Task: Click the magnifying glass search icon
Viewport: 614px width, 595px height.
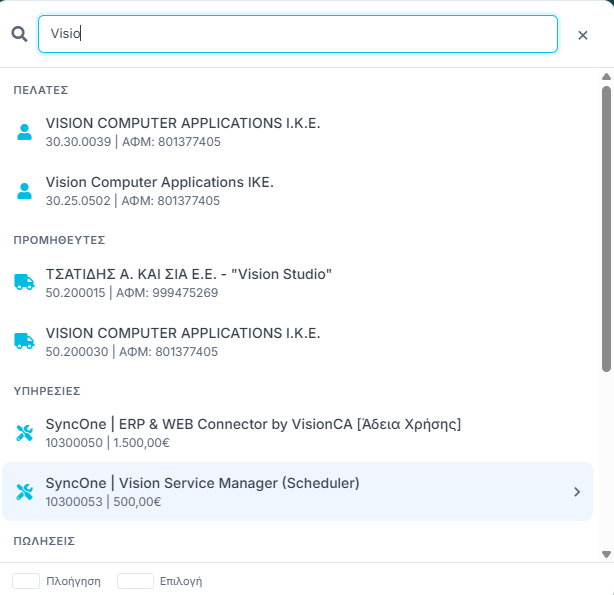Action: (x=18, y=34)
